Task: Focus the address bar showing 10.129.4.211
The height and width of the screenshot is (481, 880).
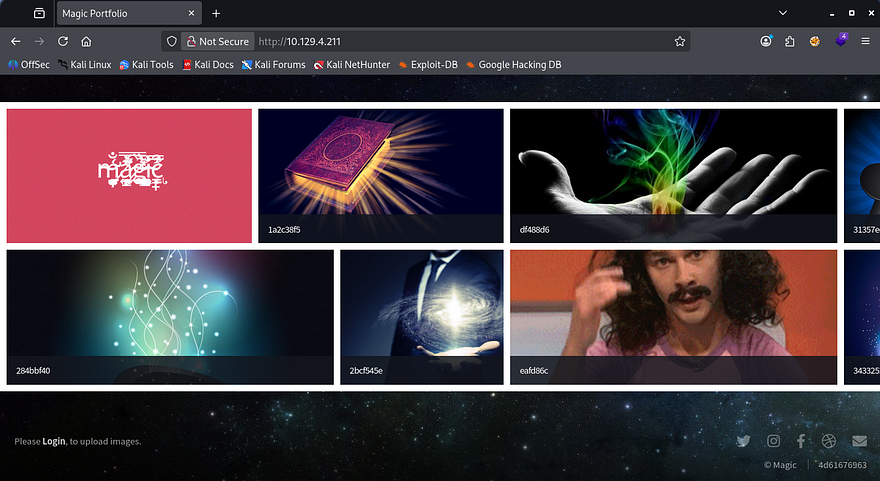Action: pyautogui.click(x=450, y=41)
